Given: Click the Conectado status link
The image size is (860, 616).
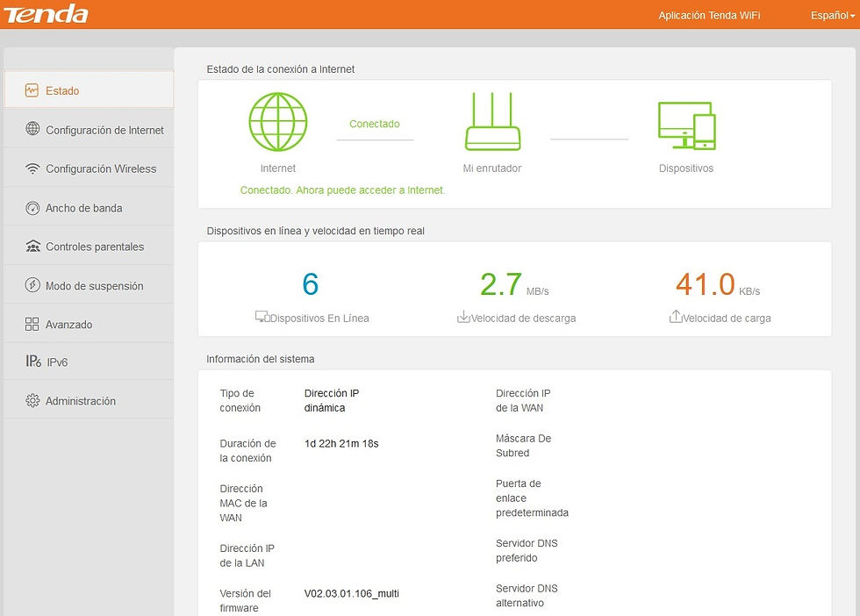Looking at the screenshot, I should [x=375, y=124].
